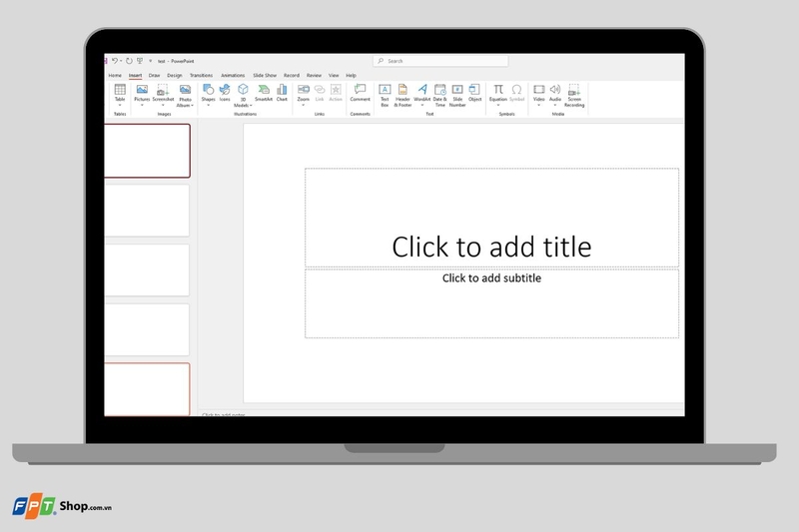This screenshot has width=799, height=532.
Task: Open the Design tab
Action: coord(174,75)
